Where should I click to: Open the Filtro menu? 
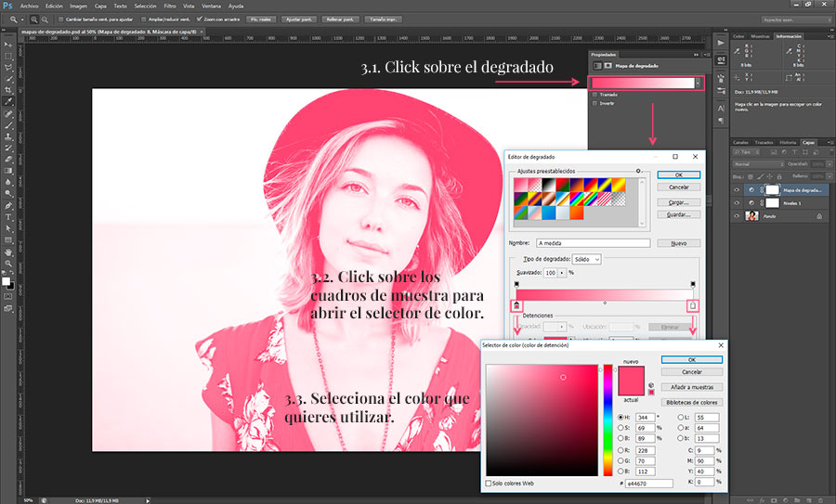[170, 6]
